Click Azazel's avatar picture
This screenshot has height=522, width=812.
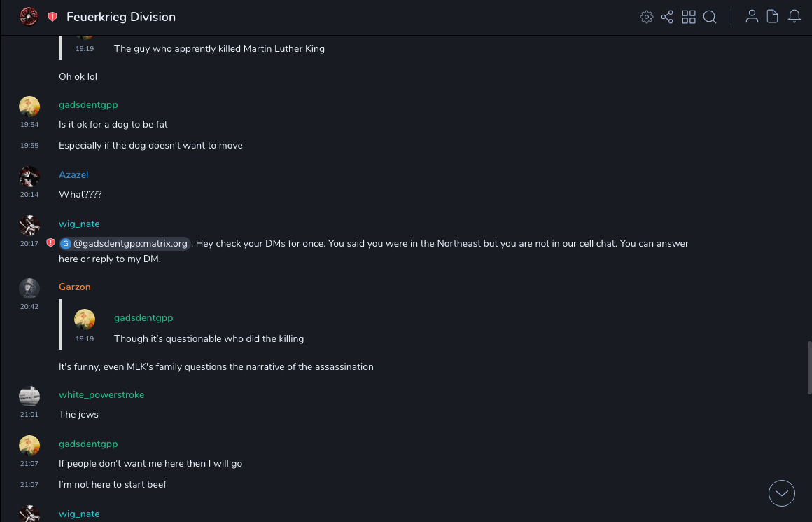[29, 176]
